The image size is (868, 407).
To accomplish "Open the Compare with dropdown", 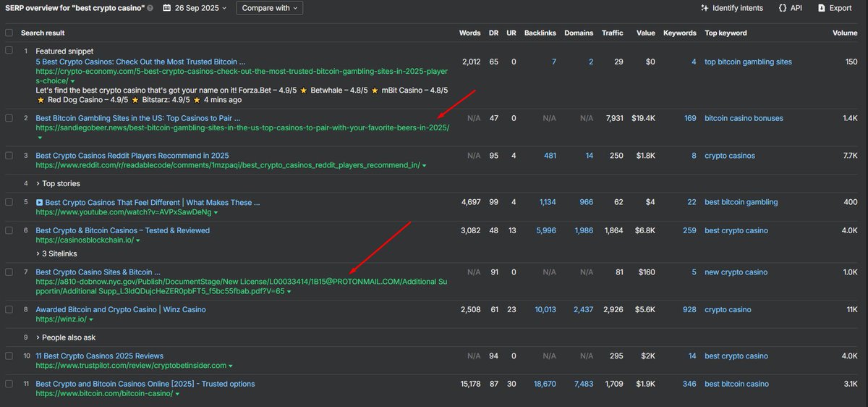I will (270, 8).
